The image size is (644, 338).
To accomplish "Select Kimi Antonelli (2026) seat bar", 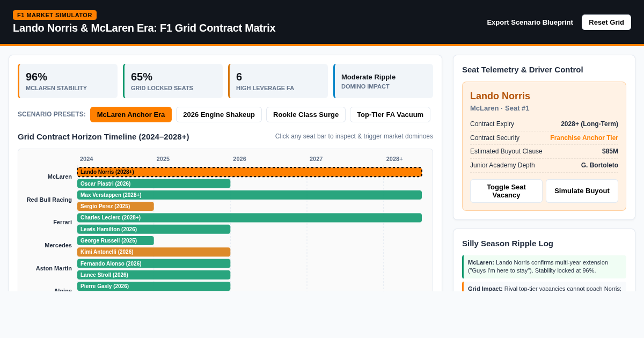I will [153, 252].
